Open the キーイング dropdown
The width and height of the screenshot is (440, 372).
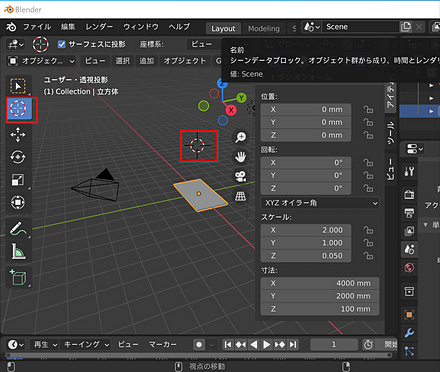click(86, 344)
